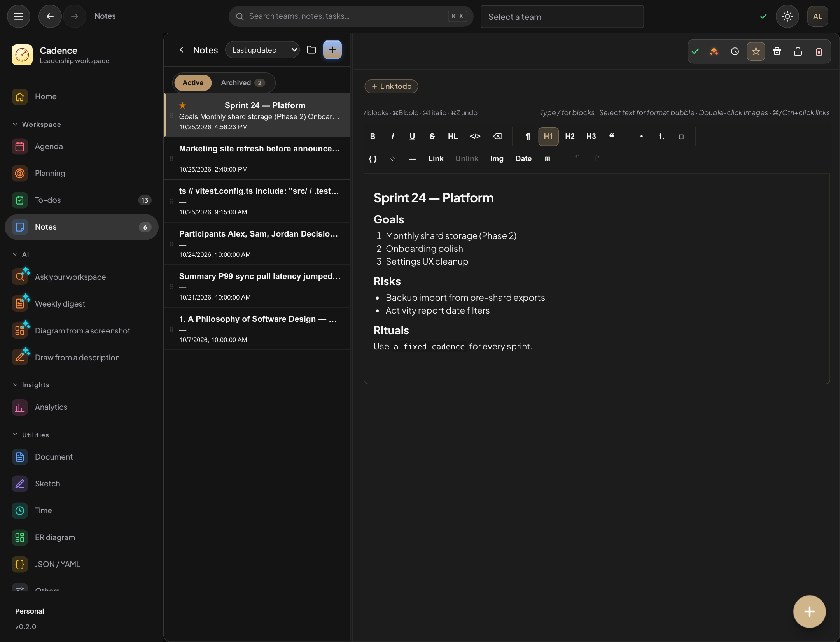Archive the note with the box icon
Viewport: 840px width, 642px height.
pyautogui.click(x=777, y=51)
